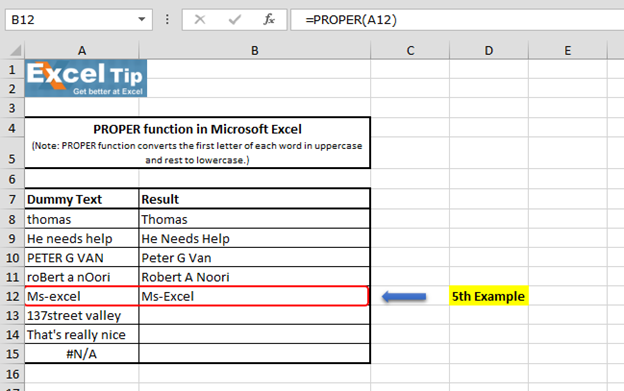Select cell 'Ms-Excel' in column B
The height and width of the screenshot is (391, 624).
pyautogui.click(x=255, y=296)
